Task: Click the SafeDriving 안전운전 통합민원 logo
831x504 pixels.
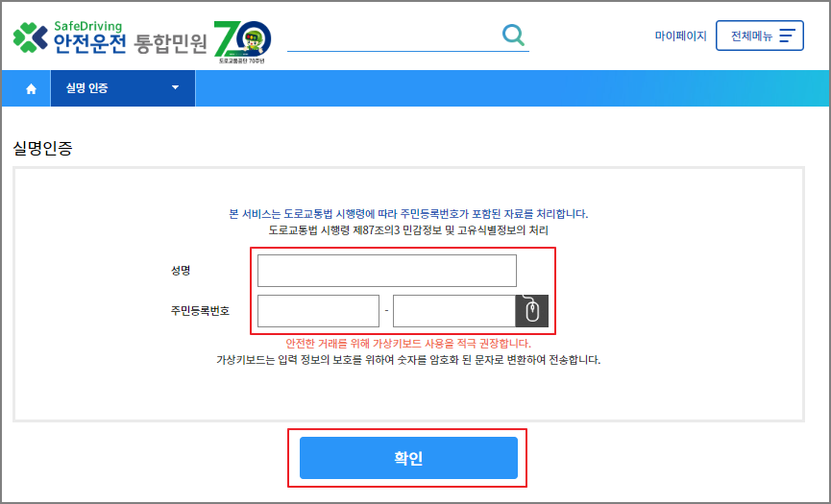Action: pos(110,38)
